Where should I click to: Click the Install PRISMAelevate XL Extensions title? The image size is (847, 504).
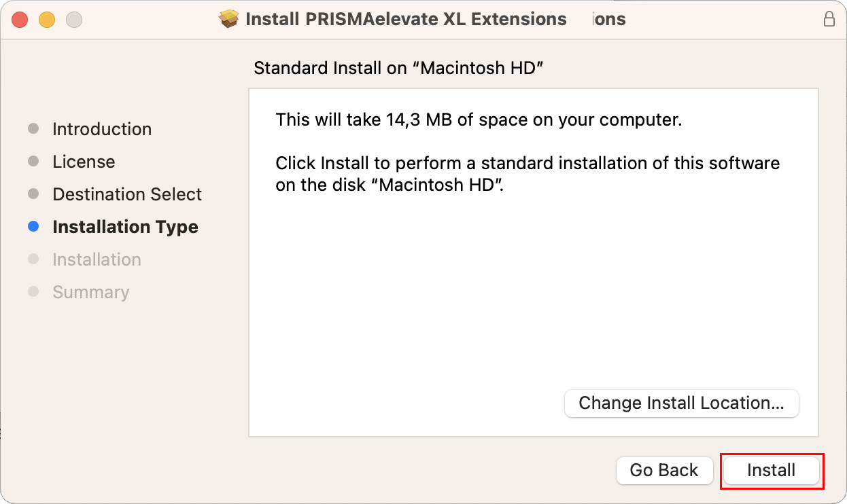406,19
